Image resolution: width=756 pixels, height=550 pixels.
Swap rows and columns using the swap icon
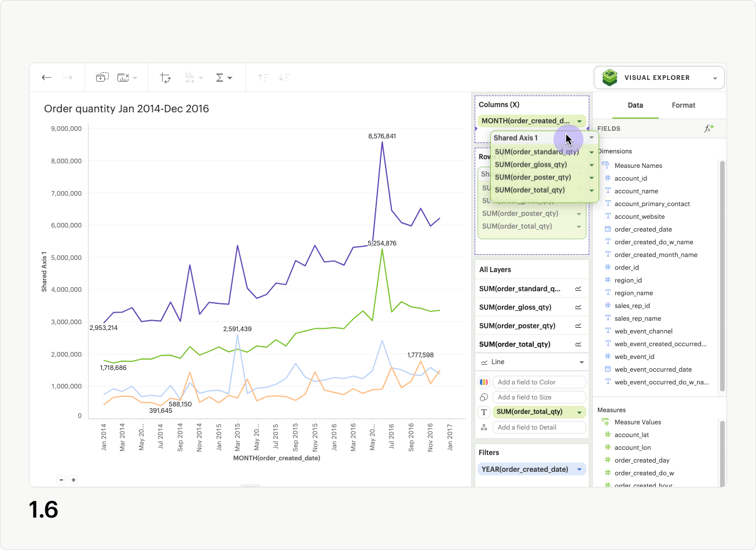click(166, 77)
